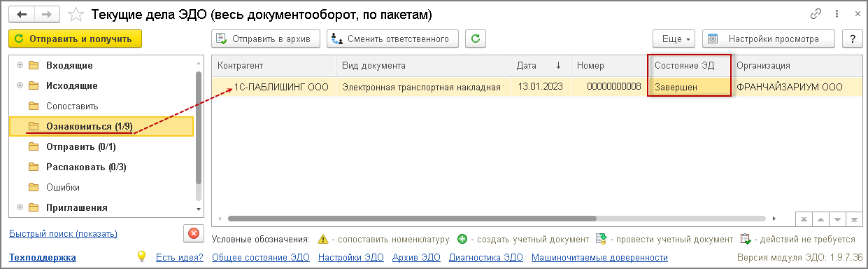Sort by Дата column header
The image size is (868, 269).
541,65
